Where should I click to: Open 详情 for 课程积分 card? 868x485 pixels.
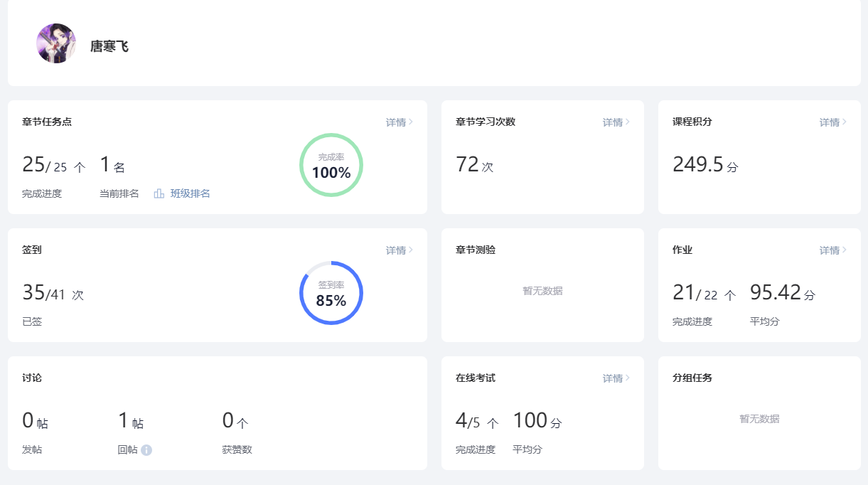coord(833,122)
